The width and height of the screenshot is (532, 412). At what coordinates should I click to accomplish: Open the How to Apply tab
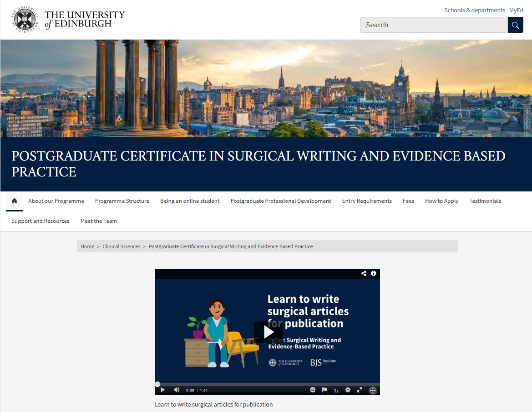(441, 201)
